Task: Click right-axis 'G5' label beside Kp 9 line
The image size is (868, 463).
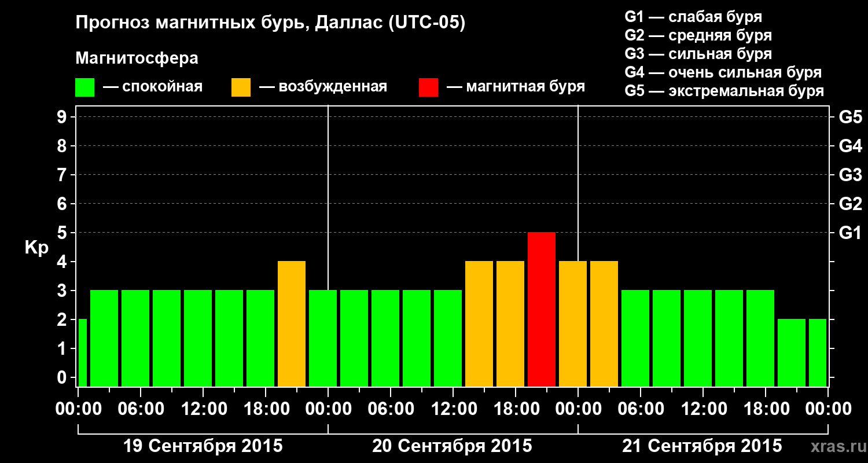Action: 851,117
